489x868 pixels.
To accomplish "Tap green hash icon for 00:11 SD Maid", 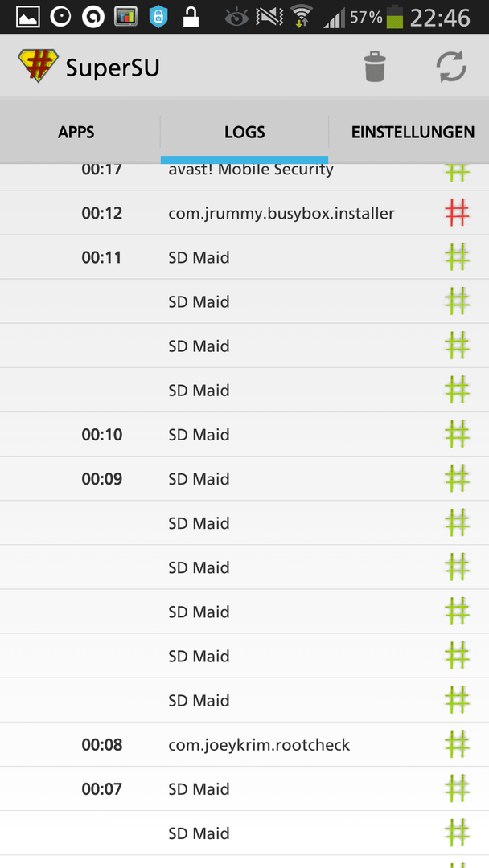I will 458,257.
